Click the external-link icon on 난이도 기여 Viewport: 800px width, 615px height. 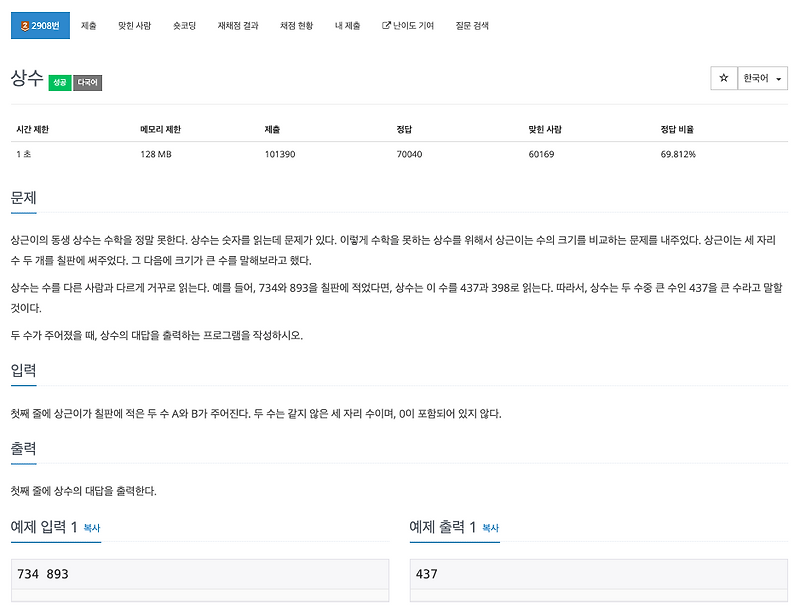coord(385,27)
